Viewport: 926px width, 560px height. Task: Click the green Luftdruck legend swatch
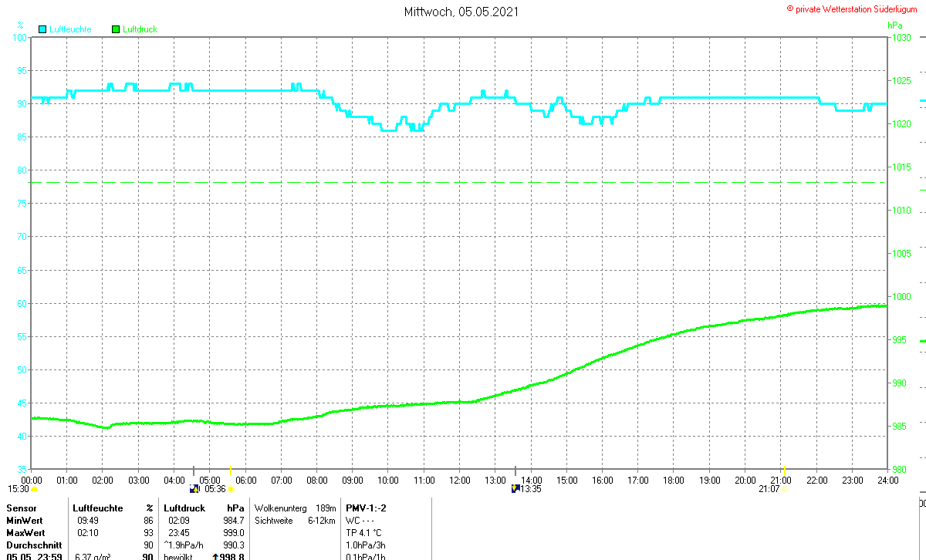tap(116, 29)
